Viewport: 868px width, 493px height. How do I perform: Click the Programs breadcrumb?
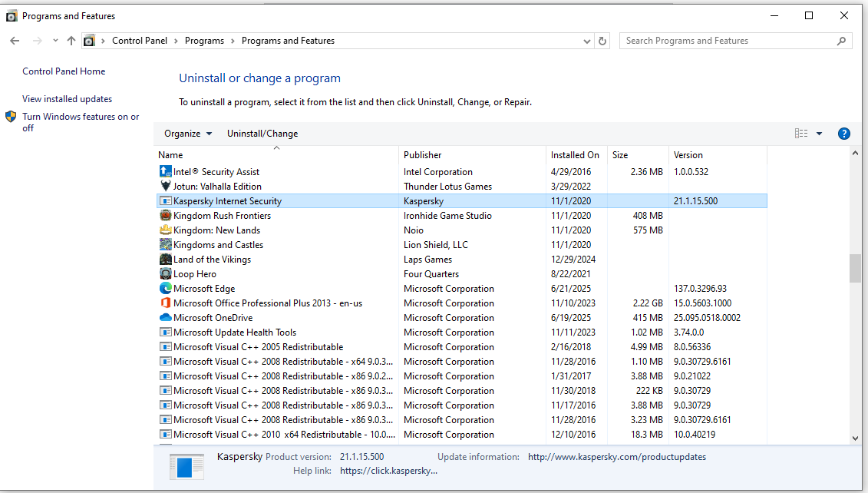point(204,41)
